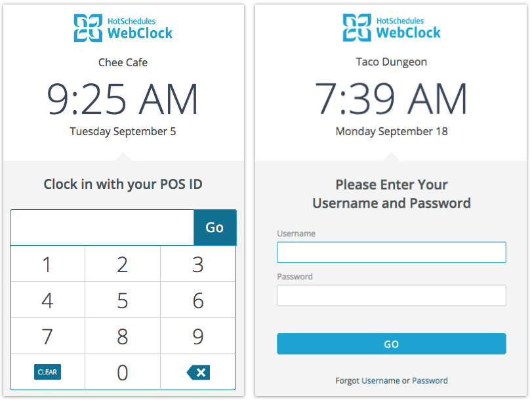The width and height of the screenshot is (532, 402).
Task: Tap digit 5 on the keypad
Action: (x=123, y=300)
